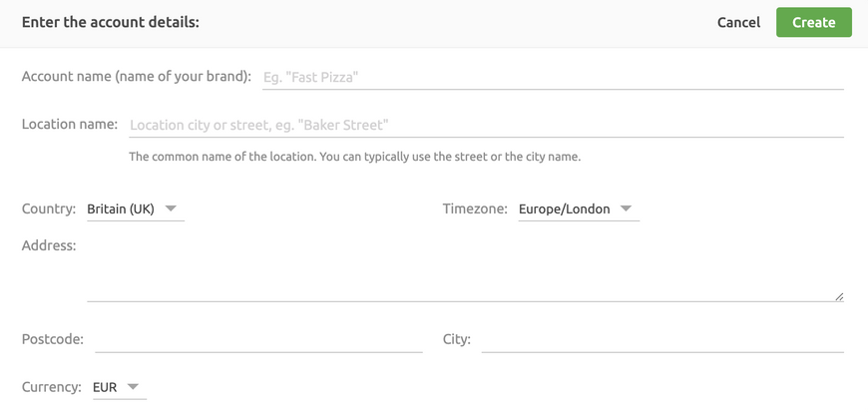
Task: Open the Country dropdown showing Britain (UK)
Action: (x=136, y=209)
